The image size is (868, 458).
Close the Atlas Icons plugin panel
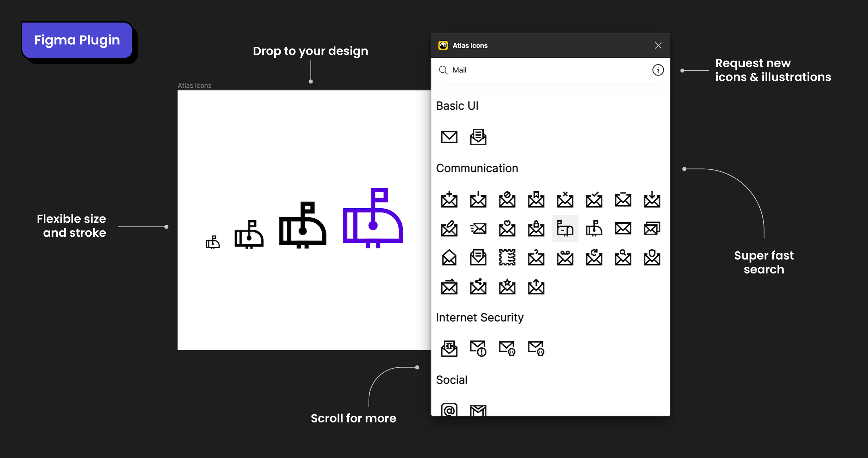pyautogui.click(x=658, y=45)
